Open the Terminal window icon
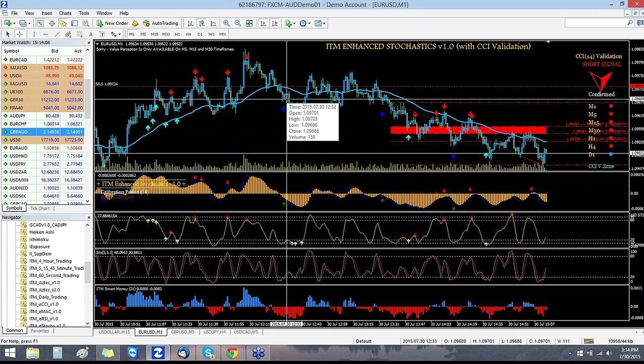 [74, 23]
